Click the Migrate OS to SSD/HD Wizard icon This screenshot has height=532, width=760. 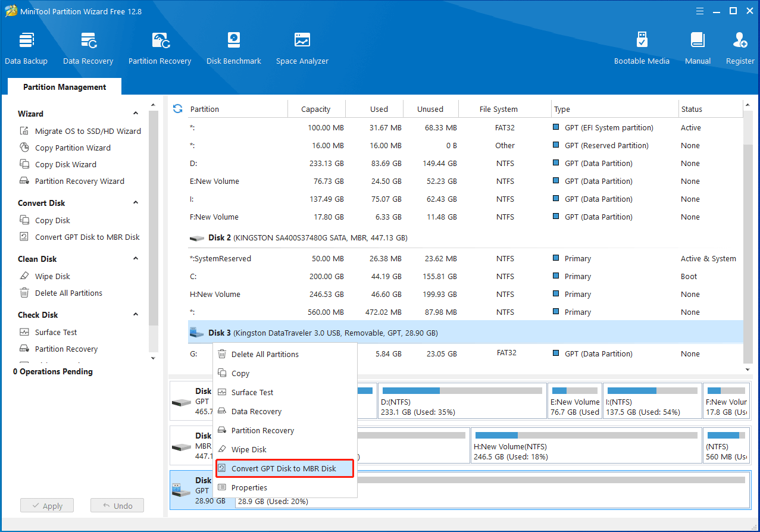point(24,131)
